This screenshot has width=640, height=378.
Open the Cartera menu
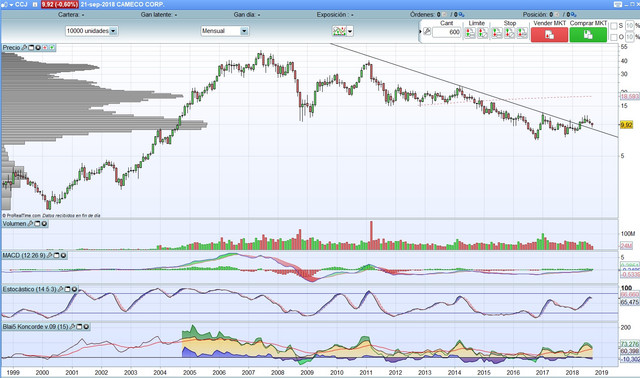pyautogui.click(x=71, y=15)
